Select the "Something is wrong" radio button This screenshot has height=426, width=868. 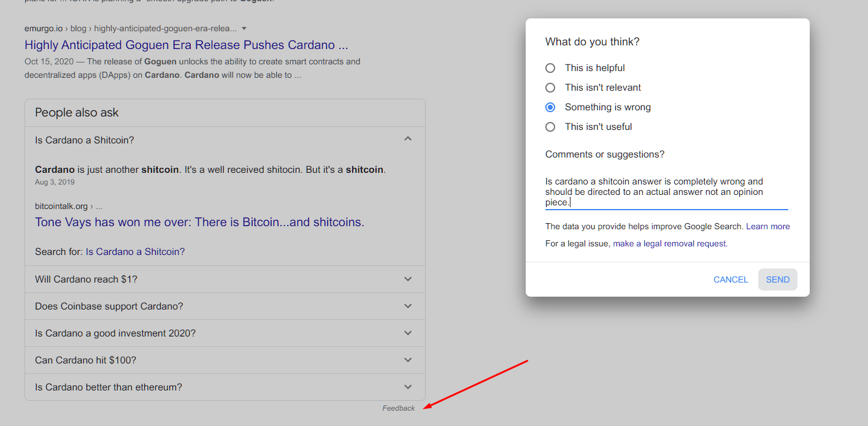coord(550,107)
